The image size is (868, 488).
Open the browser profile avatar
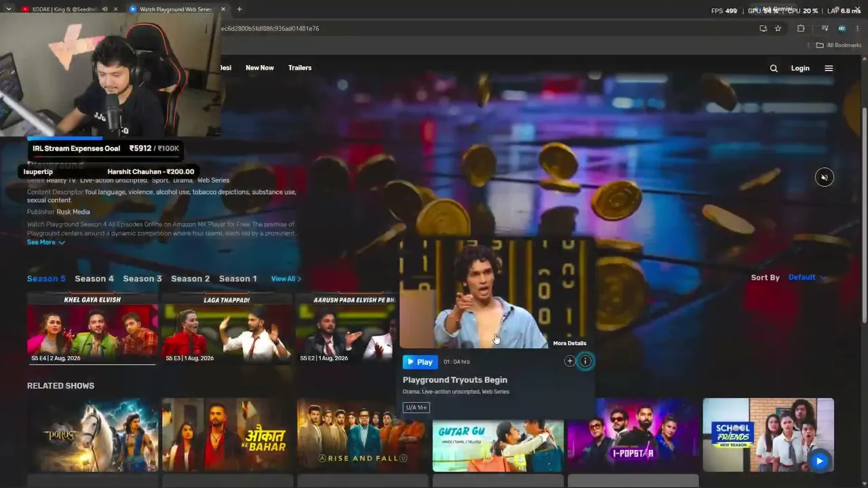click(x=842, y=28)
